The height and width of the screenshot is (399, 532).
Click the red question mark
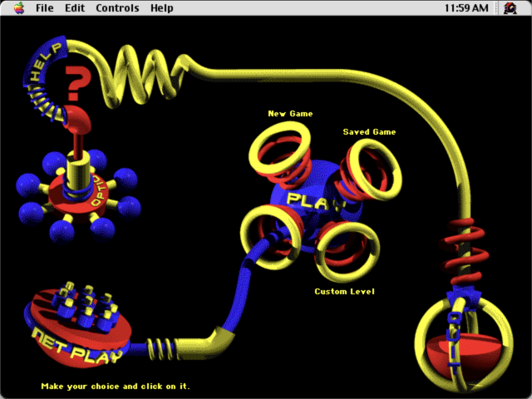[77, 83]
